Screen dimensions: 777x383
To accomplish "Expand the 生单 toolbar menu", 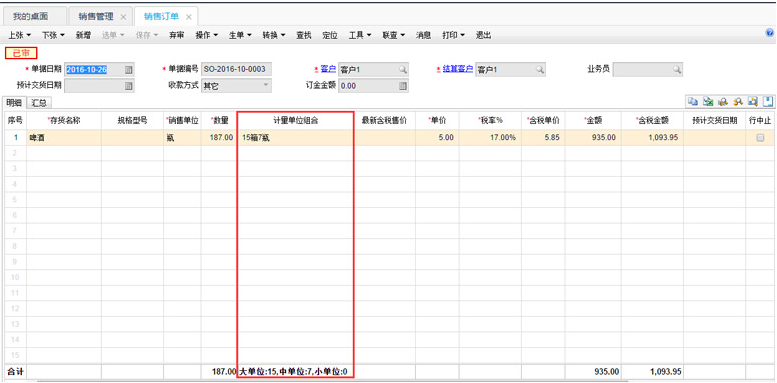I will coord(240,35).
